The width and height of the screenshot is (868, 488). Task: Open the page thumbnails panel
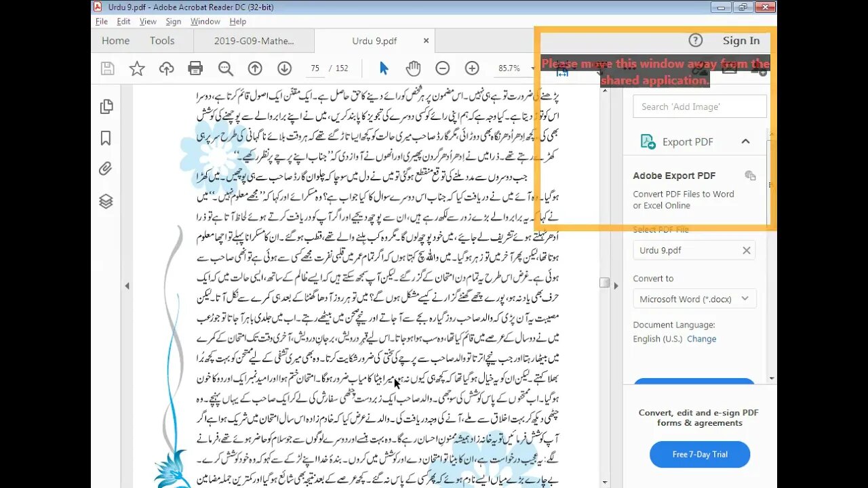[x=106, y=106]
